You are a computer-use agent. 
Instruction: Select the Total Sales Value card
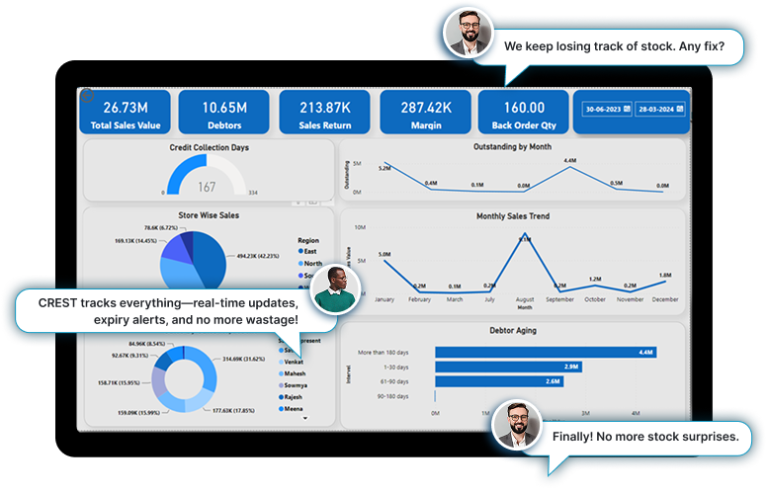coord(126,113)
